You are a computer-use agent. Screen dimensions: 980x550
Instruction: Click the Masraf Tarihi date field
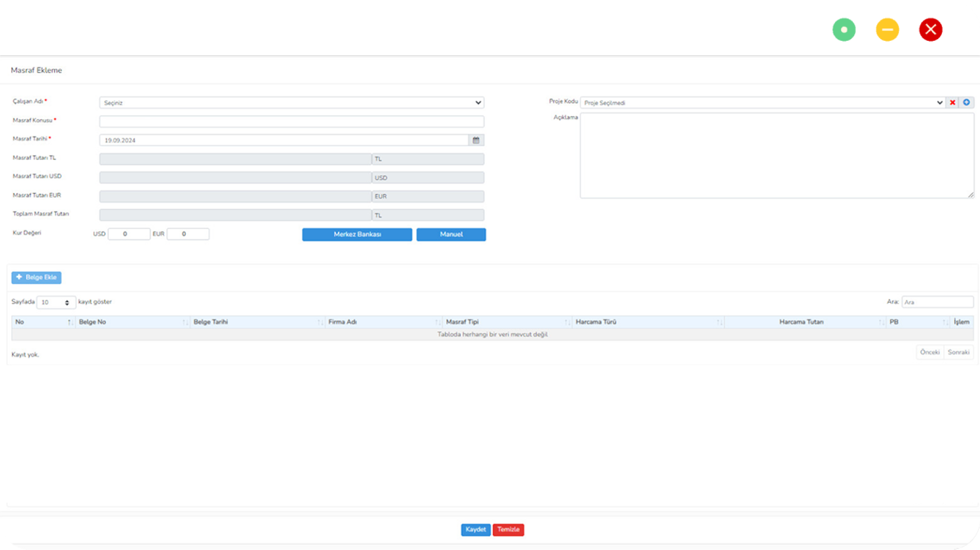[284, 140]
